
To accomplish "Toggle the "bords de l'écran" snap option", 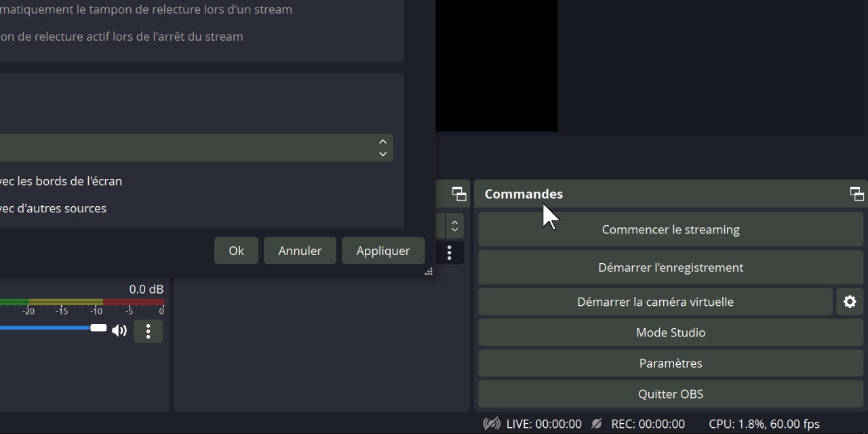I will pyautogui.click(x=61, y=181).
